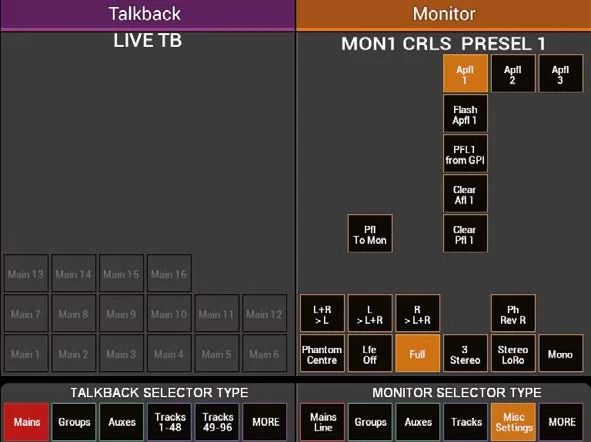
Task: Select the Monitor header tab
Action: [444, 15]
